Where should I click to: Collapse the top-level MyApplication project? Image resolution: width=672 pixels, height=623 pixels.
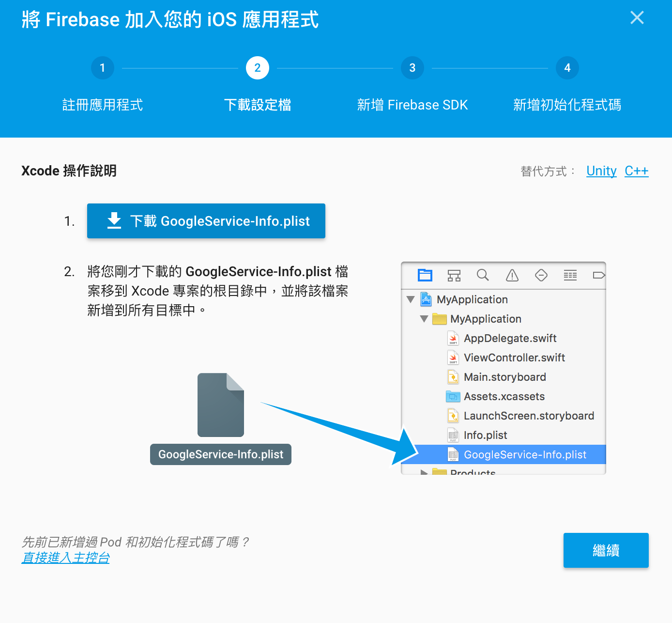point(411,299)
